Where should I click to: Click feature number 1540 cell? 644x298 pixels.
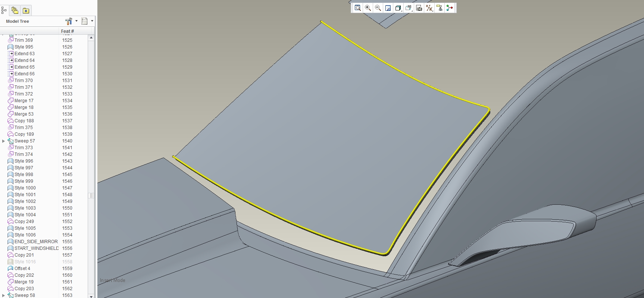[68, 141]
